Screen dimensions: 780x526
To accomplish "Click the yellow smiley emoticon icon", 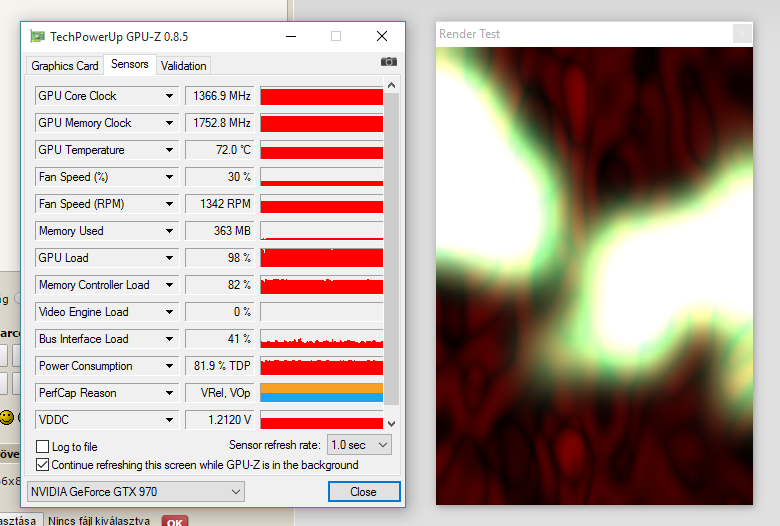I will click(x=7, y=417).
